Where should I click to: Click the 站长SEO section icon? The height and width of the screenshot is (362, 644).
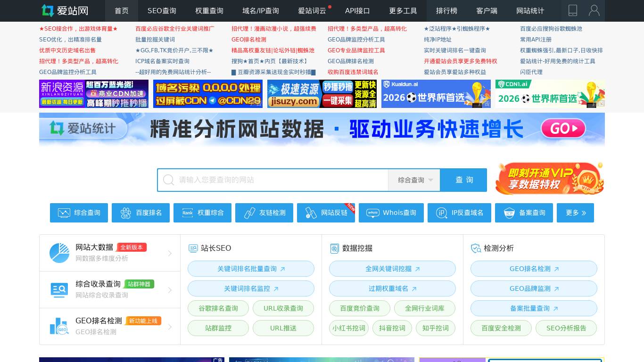click(x=193, y=248)
